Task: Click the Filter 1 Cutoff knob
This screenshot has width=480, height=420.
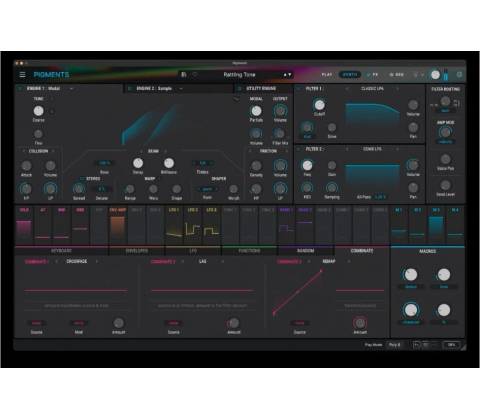Action: (319, 105)
